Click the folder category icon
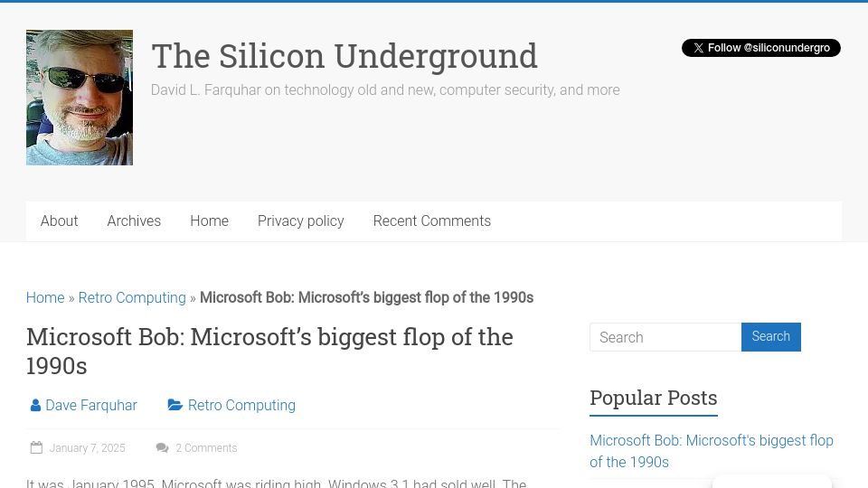868x488 pixels. (x=175, y=405)
